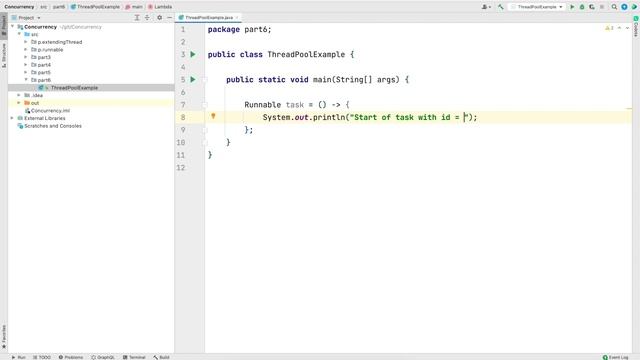The image size is (640, 360).
Task: Open the Codota side panel
Action: coord(636,27)
